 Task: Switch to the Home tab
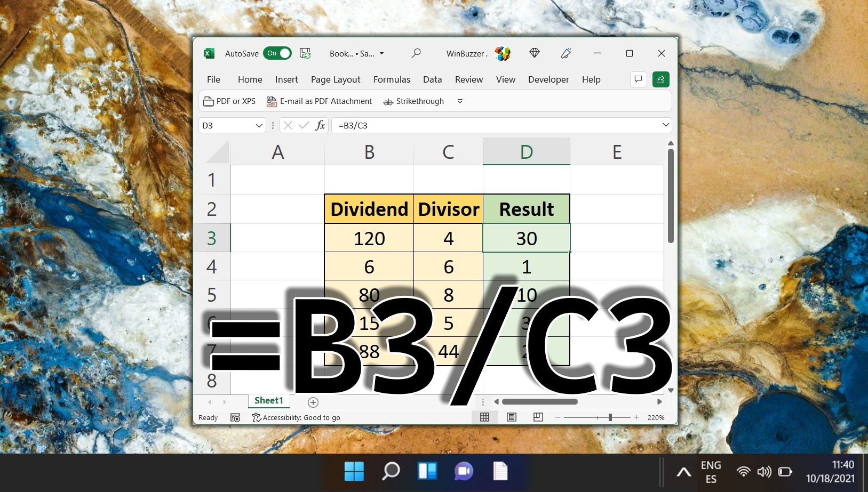click(x=250, y=79)
